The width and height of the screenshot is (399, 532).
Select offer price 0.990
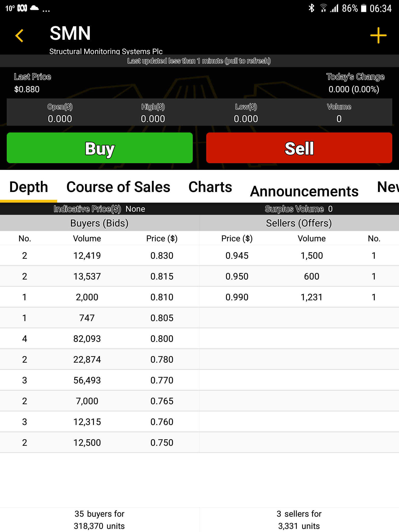[x=237, y=297]
